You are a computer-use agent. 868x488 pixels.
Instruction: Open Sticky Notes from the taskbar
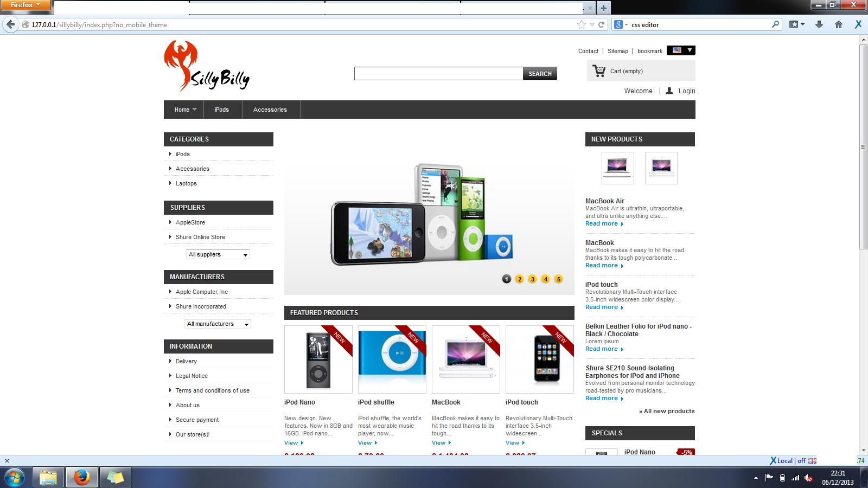[x=115, y=478]
